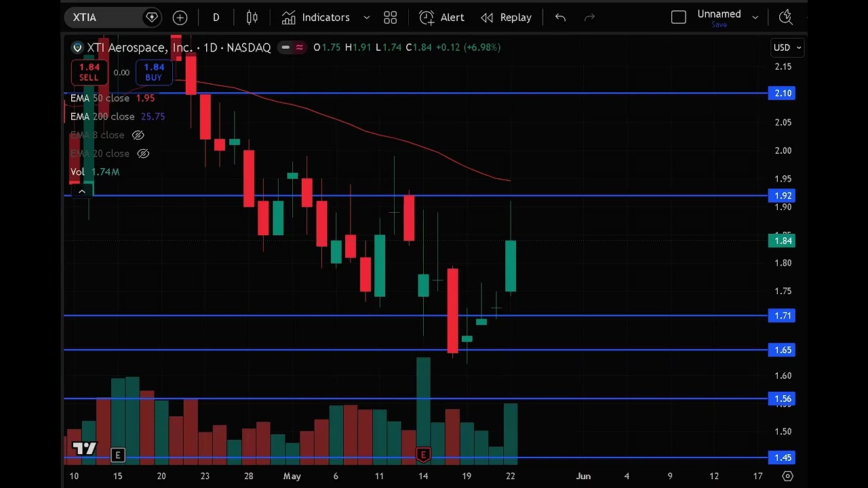Open the time axis settings gear icon

pyautogui.click(x=787, y=476)
